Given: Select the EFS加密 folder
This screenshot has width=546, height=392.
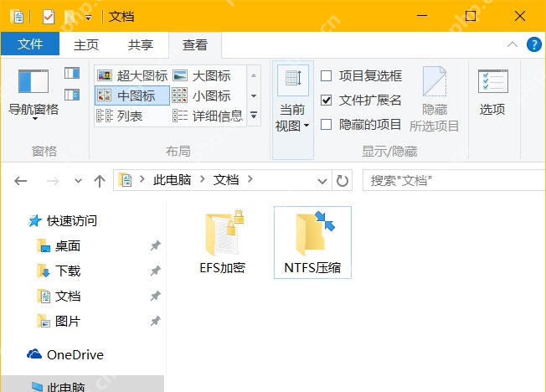Looking at the screenshot, I should 222,242.
